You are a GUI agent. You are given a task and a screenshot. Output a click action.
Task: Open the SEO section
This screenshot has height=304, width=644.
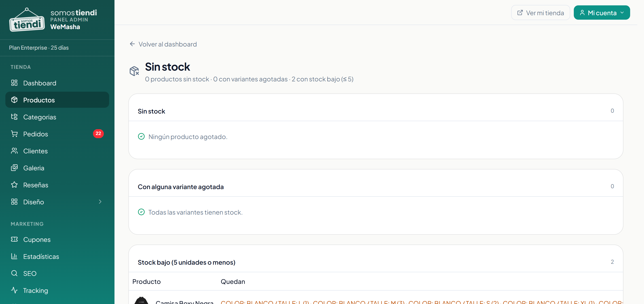pos(57,273)
